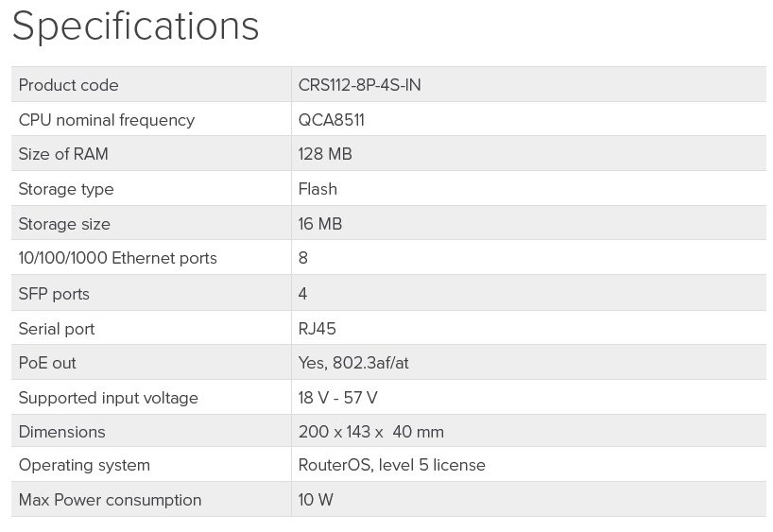Click the RouterOS, level 5 license value

click(391, 465)
